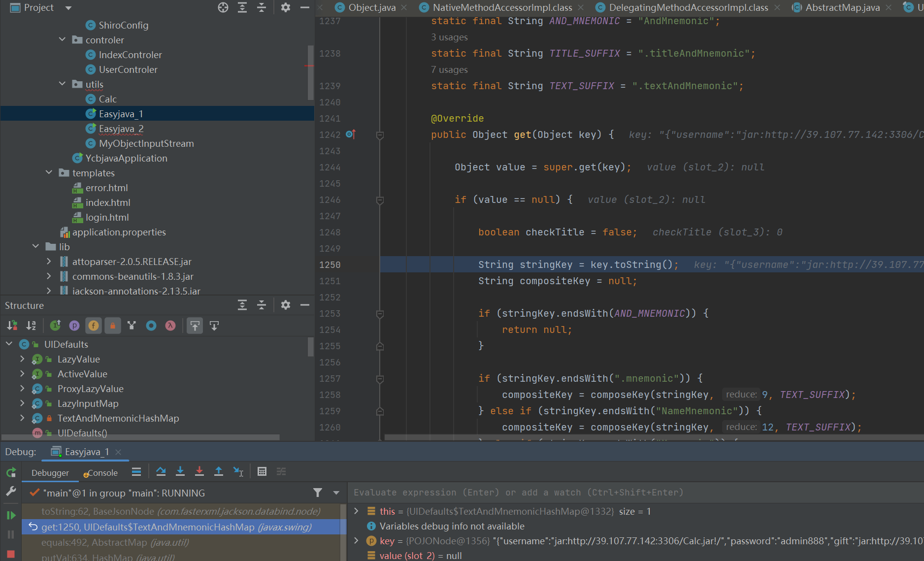Click '3 usages' hint above TITLE_SUFFIX
This screenshot has width=924, height=561.
pyautogui.click(x=449, y=37)
